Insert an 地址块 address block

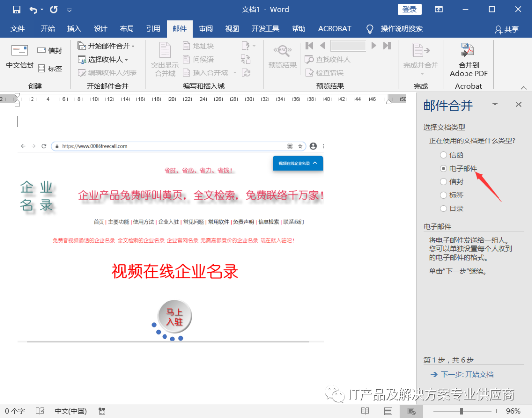pyautogui.click(x=198, y=46)
